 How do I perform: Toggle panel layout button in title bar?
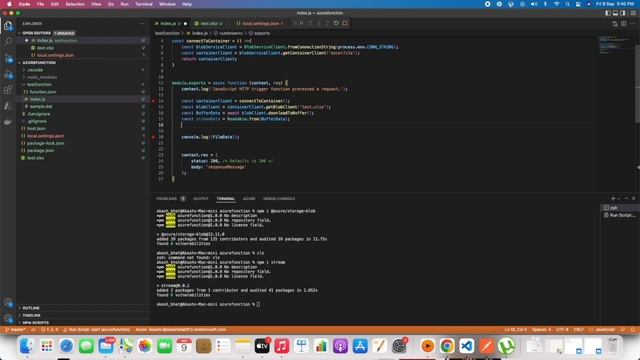click(615, 13)
